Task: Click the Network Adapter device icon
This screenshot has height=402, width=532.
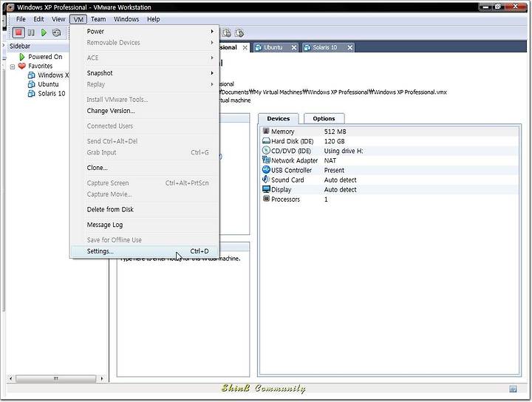Action: click(266, 160)
